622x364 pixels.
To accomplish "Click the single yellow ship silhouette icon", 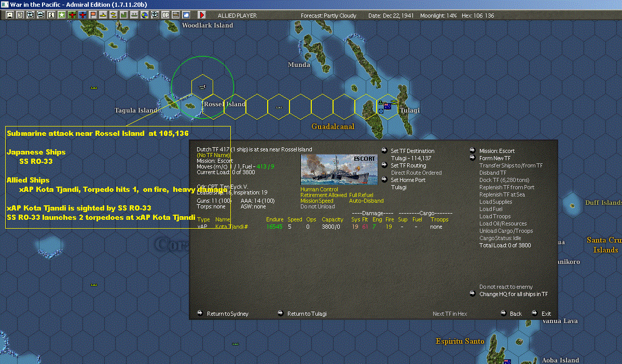I will 103,15.
